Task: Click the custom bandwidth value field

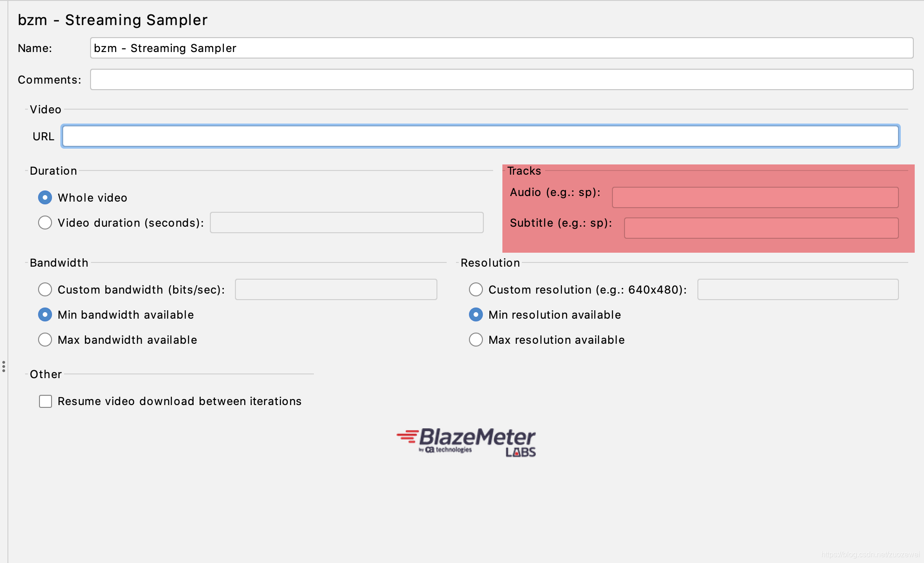Action: click(336, 289)
